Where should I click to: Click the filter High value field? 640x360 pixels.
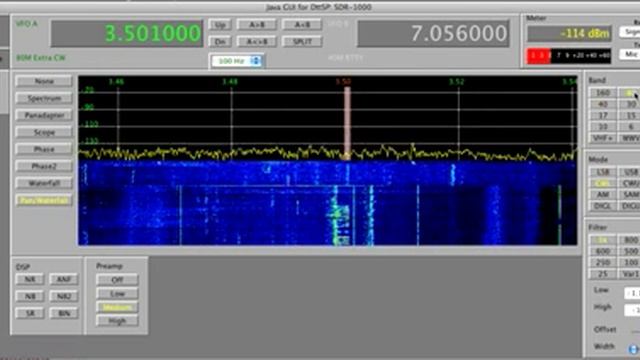(632, 310)
